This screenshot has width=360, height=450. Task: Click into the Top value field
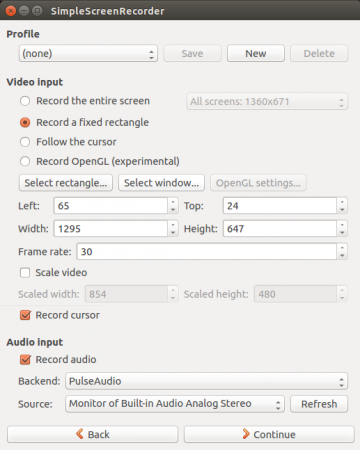(280, 206)
